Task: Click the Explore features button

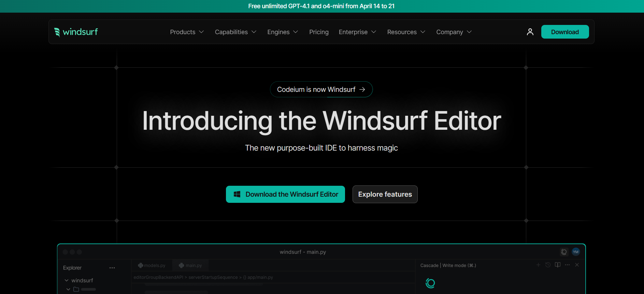Action: (385, 194)
